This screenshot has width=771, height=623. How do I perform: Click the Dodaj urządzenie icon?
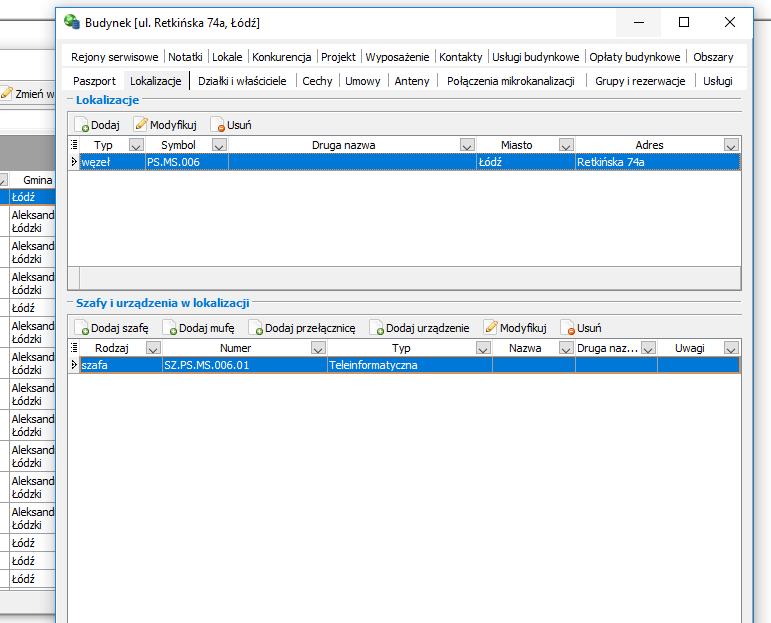[x=377, y=328]
